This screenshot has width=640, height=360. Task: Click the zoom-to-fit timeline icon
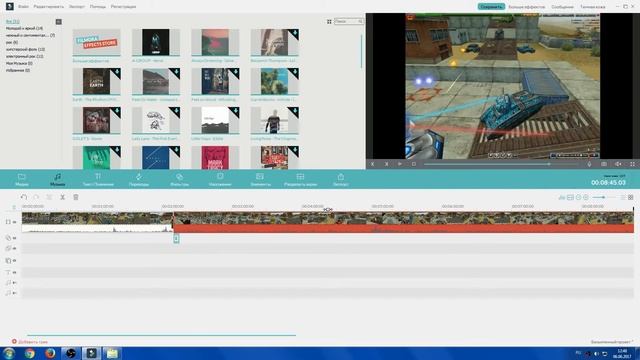click(x=570, y=197)
